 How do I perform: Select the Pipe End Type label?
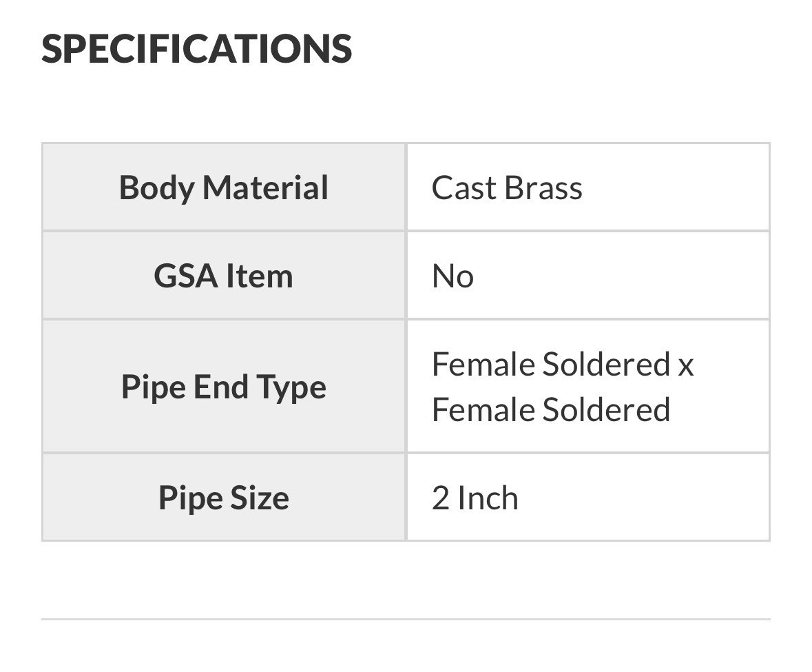pos(224,387)
